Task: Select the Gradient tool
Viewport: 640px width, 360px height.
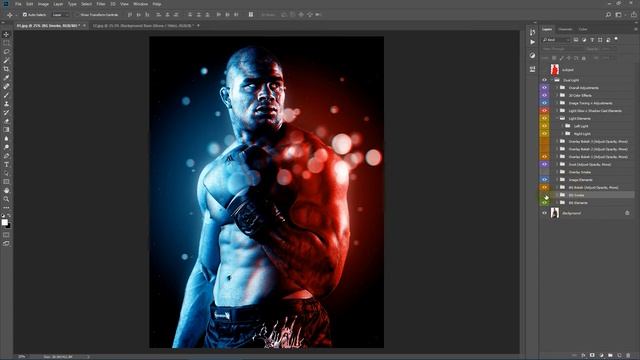Action: click(6, 130)
